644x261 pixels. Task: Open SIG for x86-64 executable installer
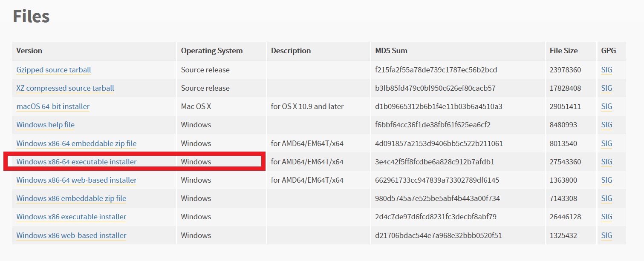(606, 162)
